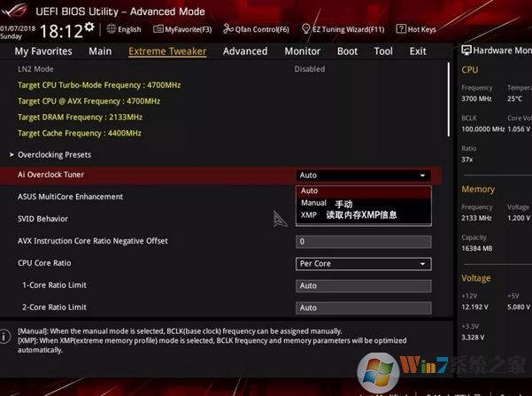The height and width of the screenshot is (396, 532).
Task: Click the 1-Core Ratio Limit field
Action: 363,285
